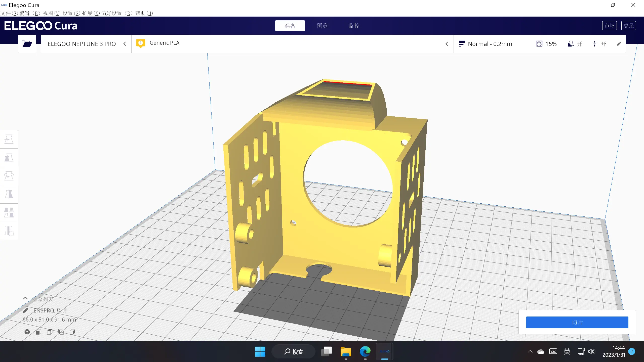The image size is (644, 362).
Task: Select the Scale tool
Action: click(x=9, y=158)
